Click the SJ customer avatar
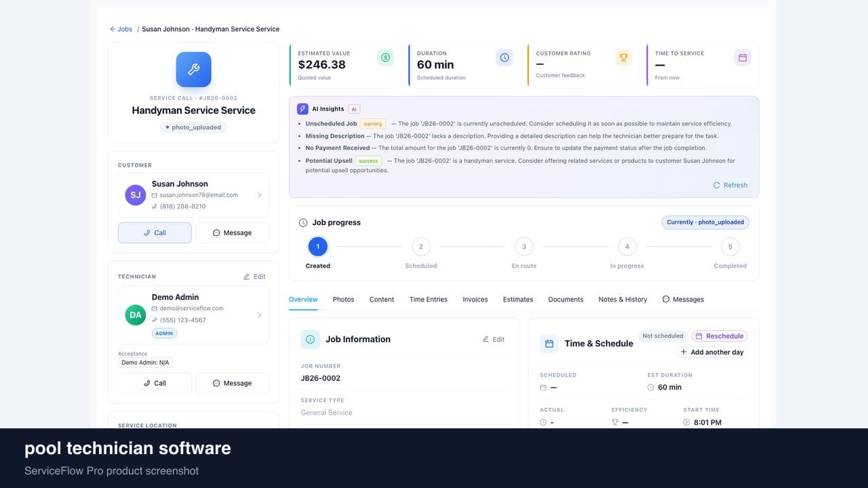The width and height of the screenshot is (868, 488). coord(136,195)
